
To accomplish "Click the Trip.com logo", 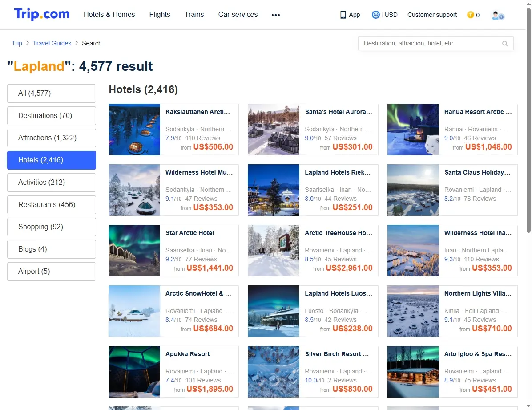I will [x=42, y=14].
